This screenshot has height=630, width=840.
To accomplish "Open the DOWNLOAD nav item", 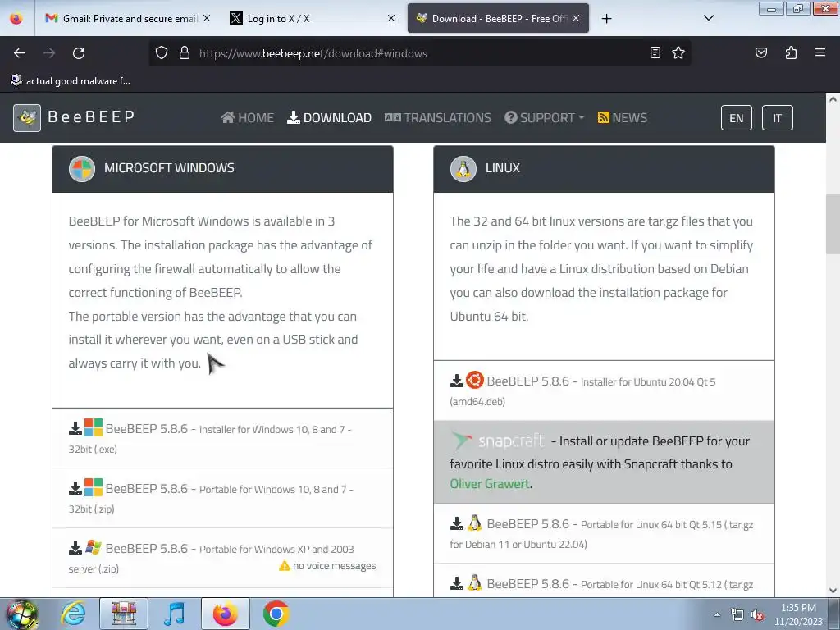I will [x=329, y=117].
